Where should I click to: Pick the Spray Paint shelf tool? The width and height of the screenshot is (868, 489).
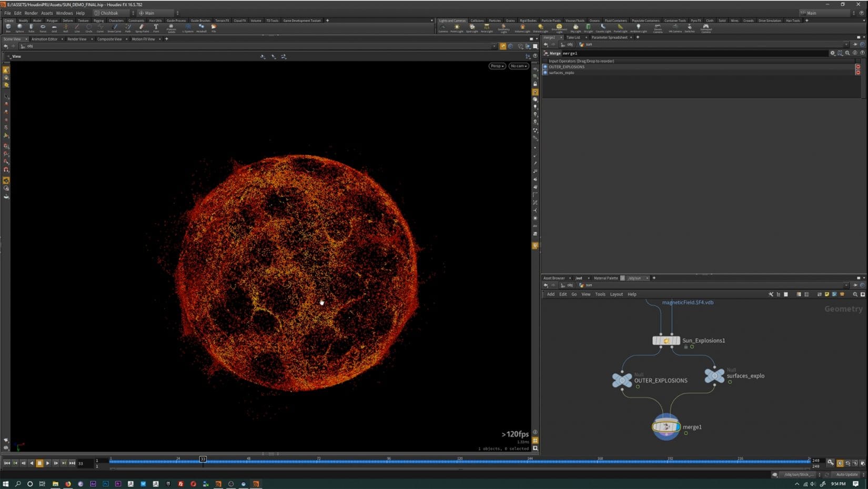tap(142, 27)
